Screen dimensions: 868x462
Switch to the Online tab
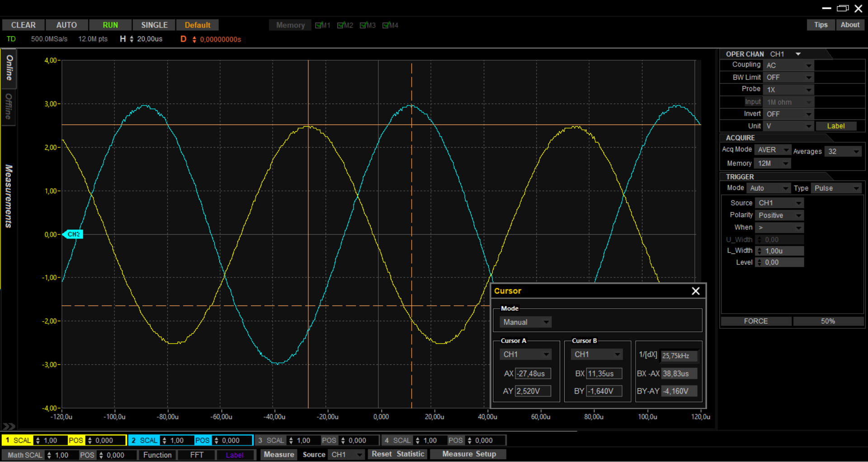(x=9, y=68)
